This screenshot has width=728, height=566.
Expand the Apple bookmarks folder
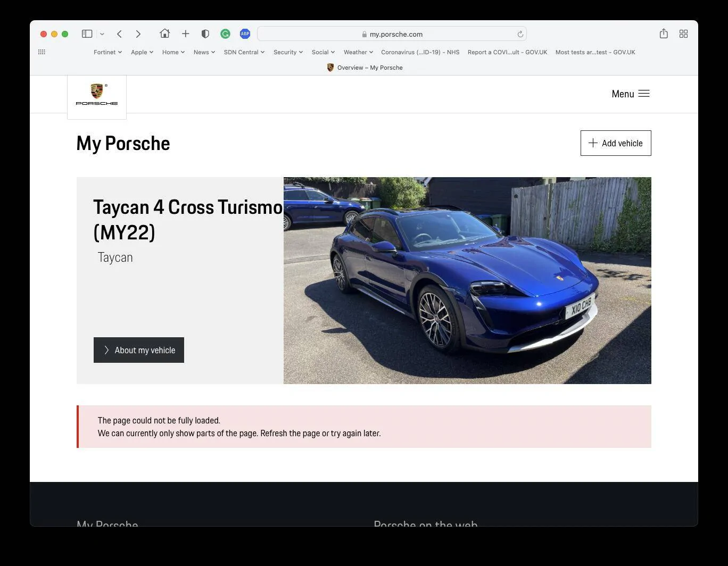[x=142, y=52]
